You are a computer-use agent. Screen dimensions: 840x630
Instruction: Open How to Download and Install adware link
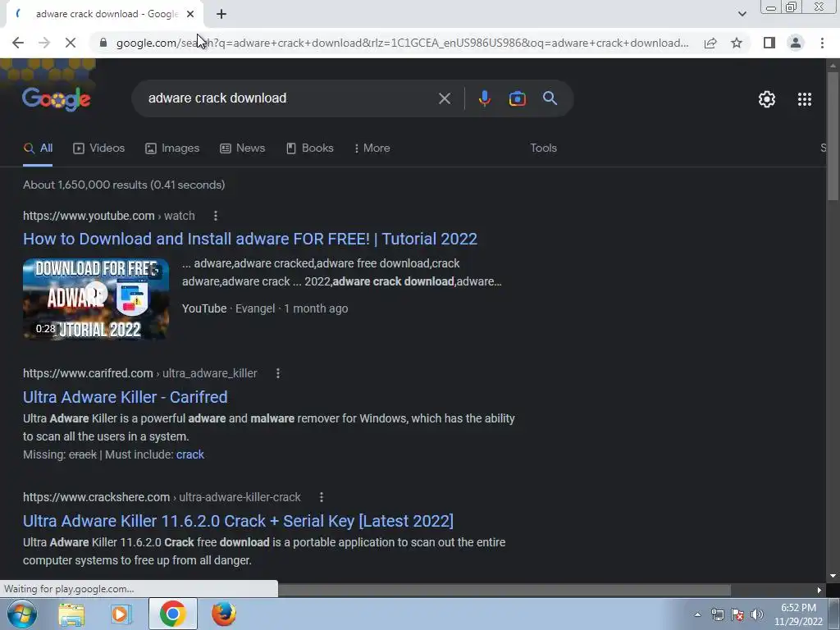[x=250, y=239]
